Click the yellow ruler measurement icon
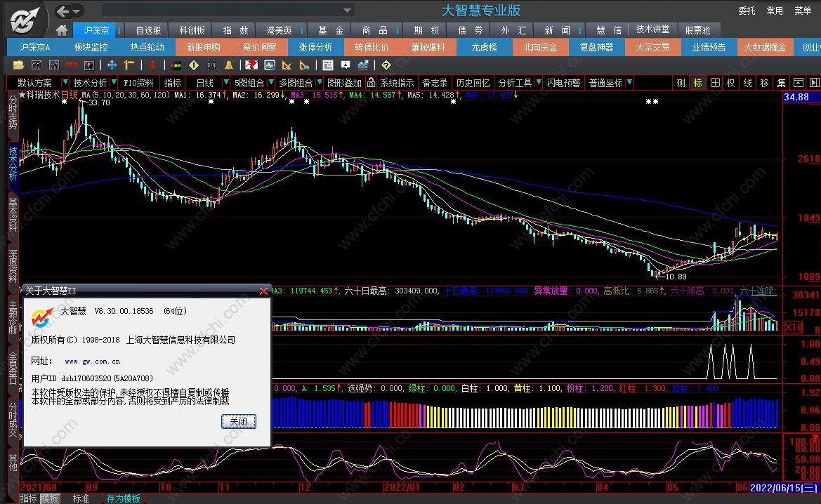 pyautogui.click(x=129, y=65)
